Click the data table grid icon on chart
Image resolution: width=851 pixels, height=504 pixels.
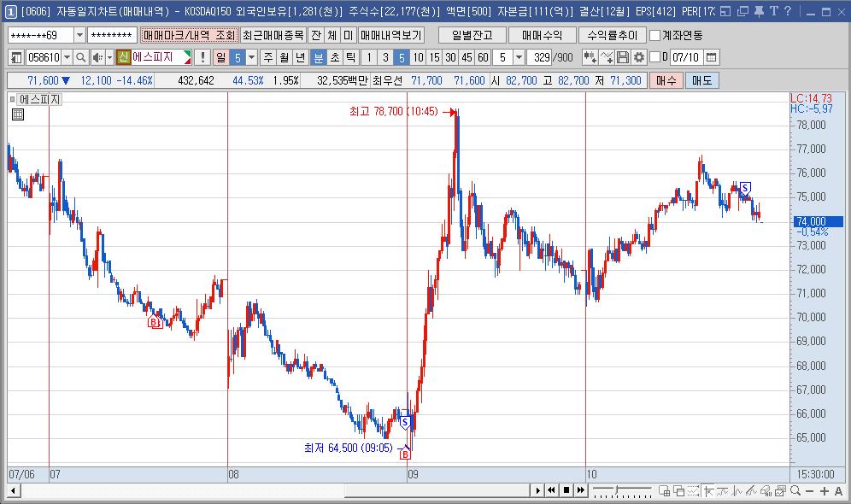click(18, 114)
